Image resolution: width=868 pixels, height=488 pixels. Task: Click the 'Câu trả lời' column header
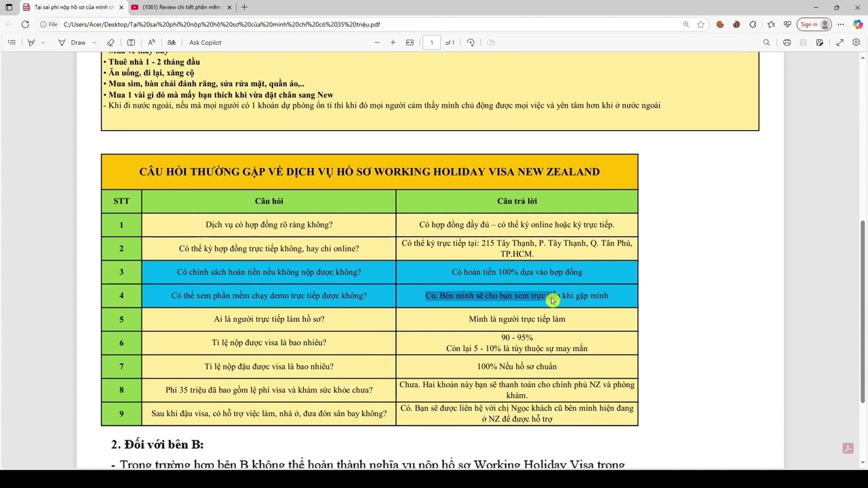tap(517, 201)
